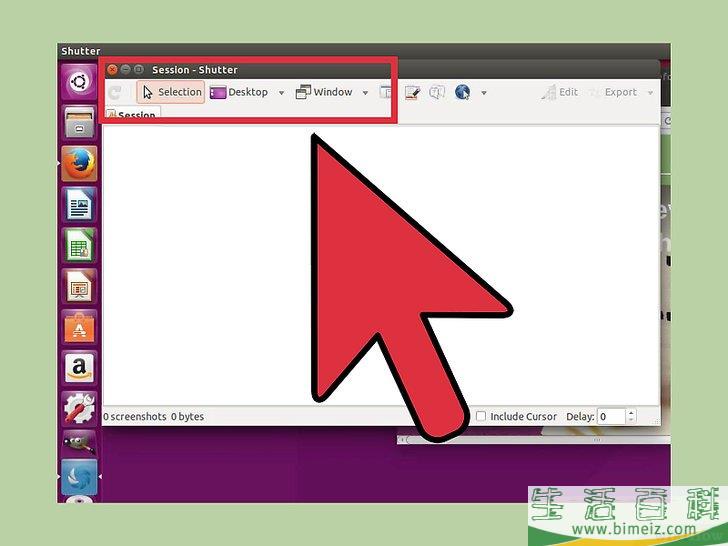This screenshot has height=546, width=728.
Task: Click the '0 screenshots 0 bytes' status text
Action: [154, 416]
